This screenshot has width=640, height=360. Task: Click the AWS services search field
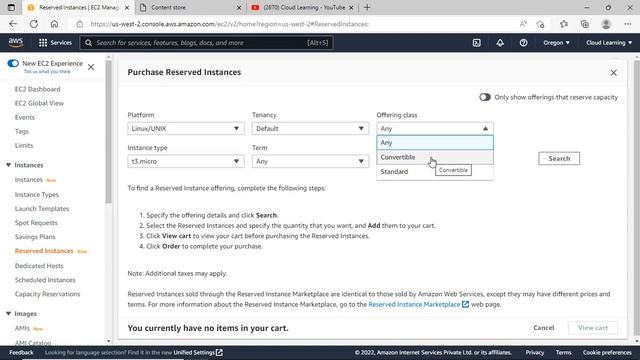[207, 42]
